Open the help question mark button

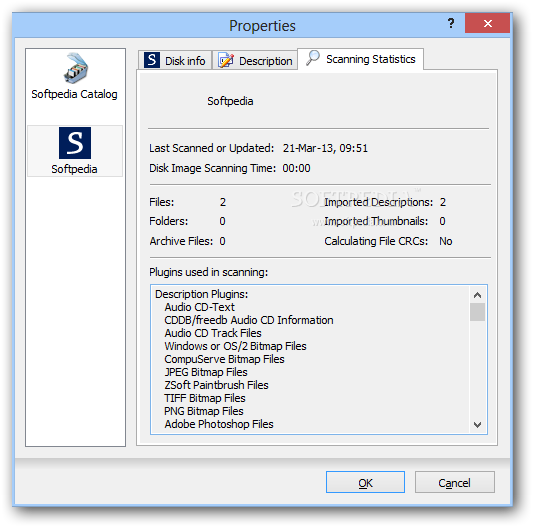(x=451, y=23)
